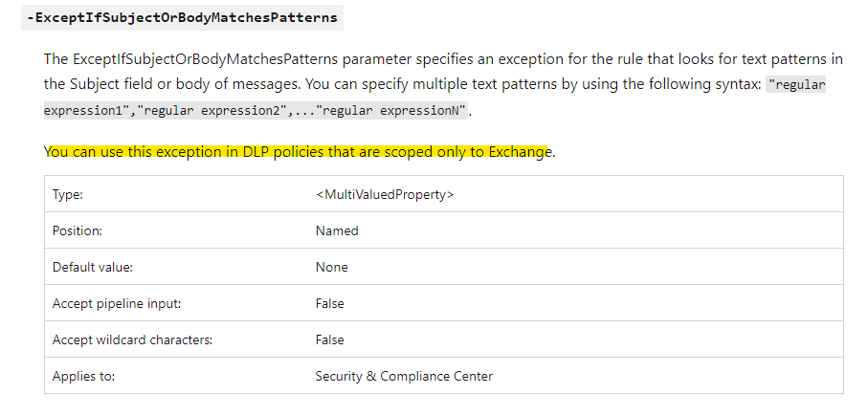Click the -ExceptIfSubjectOrBodyMatchesPatterns parameter heading
This screenshot has height=416, width=868.
pos(182,18)
